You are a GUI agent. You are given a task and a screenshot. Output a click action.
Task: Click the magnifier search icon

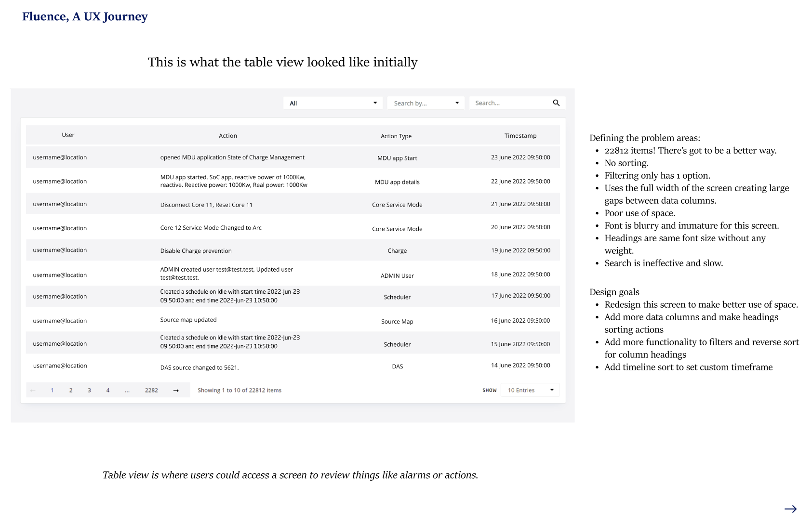point(556,103)
